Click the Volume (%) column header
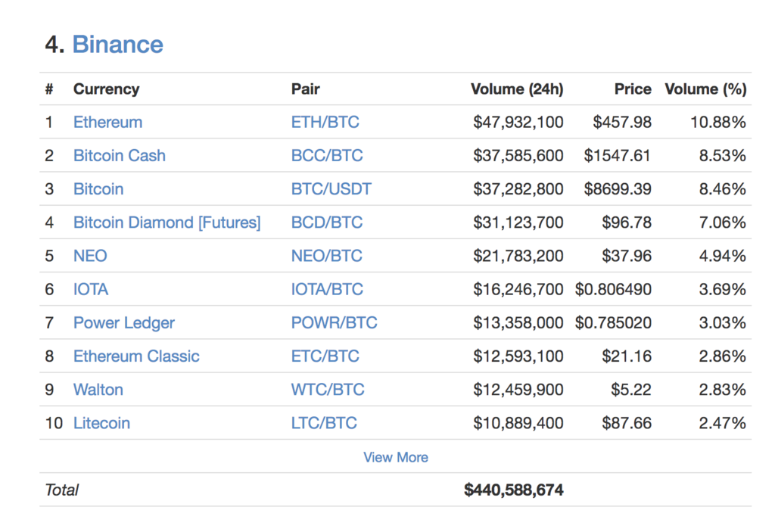The width and height of the screenshot is (775, 532). [x=706, y=89]
